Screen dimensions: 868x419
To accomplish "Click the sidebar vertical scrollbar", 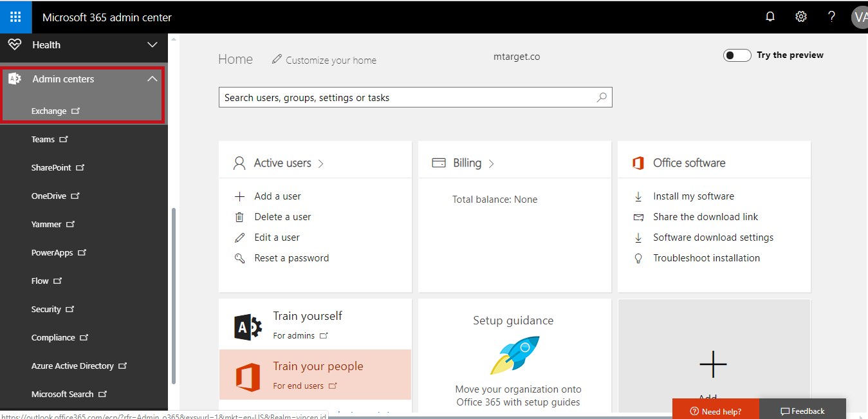I will coord(173,296).
